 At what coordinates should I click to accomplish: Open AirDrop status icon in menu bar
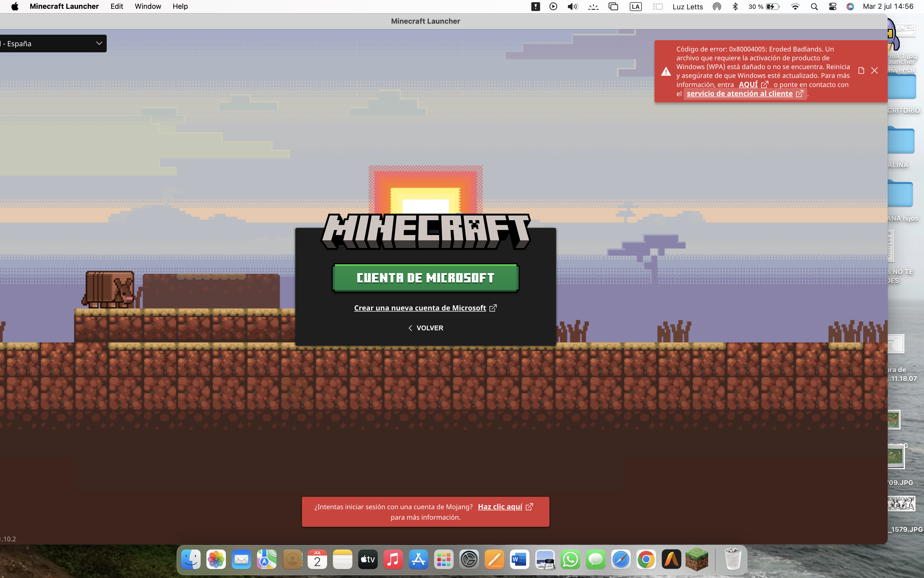pos(717,7)
